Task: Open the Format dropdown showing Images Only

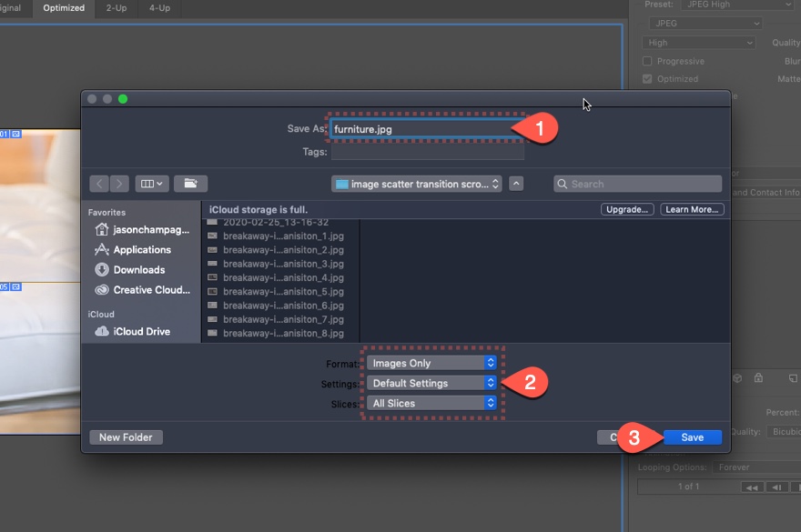Action: click(x=432, y=363)
